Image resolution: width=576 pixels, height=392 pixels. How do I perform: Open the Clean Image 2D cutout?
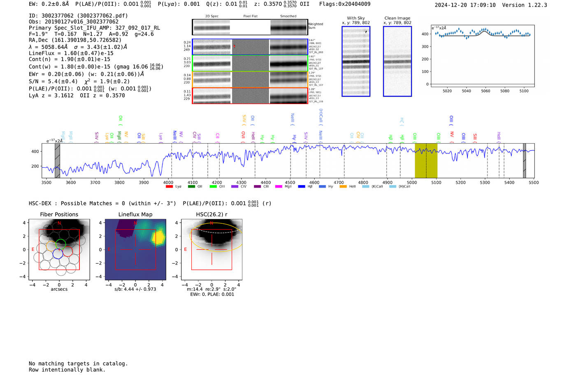[x=397, y=61]
